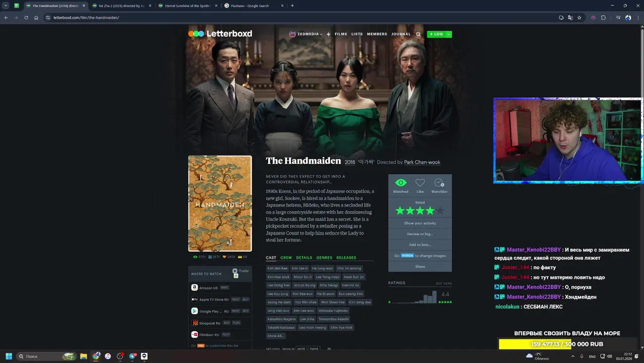Expand the green LOG button arrow

pyautogui.click(x=449, y=34)
